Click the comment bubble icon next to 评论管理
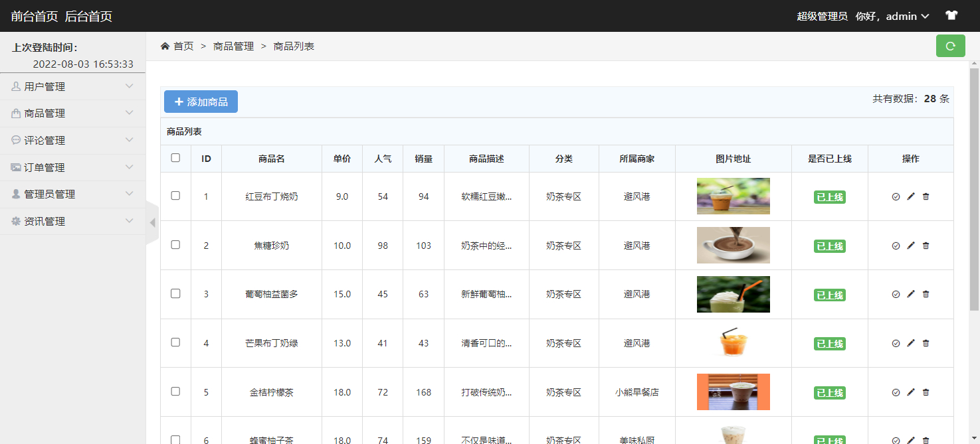The width and height of the screenshot is (980, 444). click(17, 140)
